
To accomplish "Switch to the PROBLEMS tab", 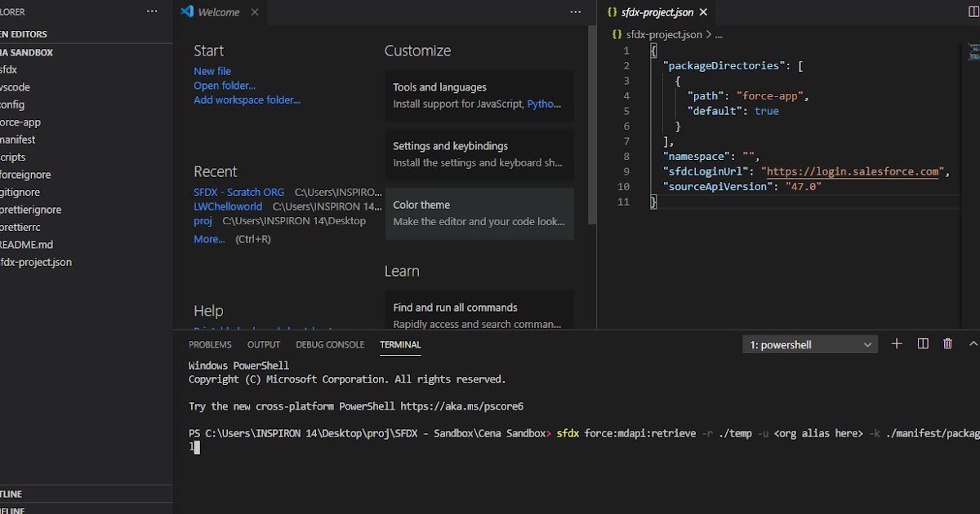I will click(210, 344).
